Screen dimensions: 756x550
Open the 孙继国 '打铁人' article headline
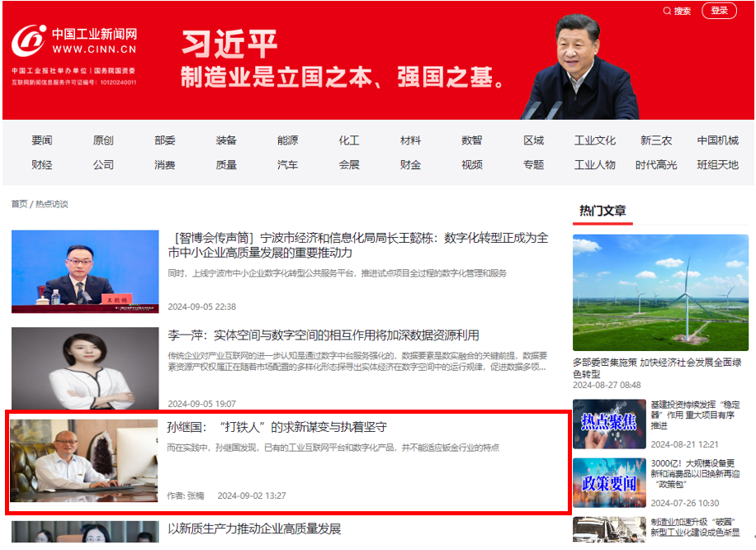tap(277, 427)
